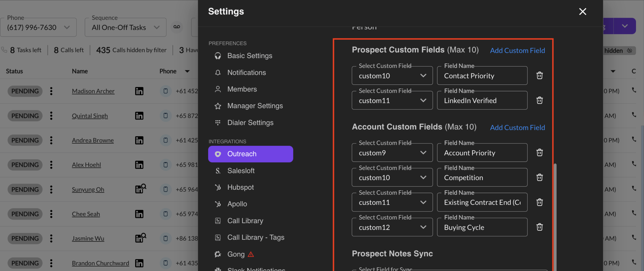Open Quintal Singh's LinkedIn profile icon
644x271 pixels.
pyautogui.click(x=139, y=116)
